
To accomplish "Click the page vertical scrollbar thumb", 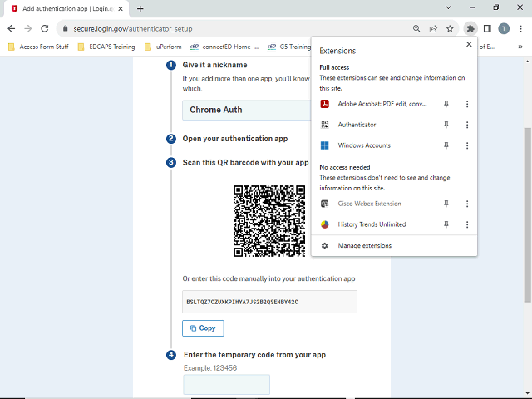I will [x=527, y=214].
